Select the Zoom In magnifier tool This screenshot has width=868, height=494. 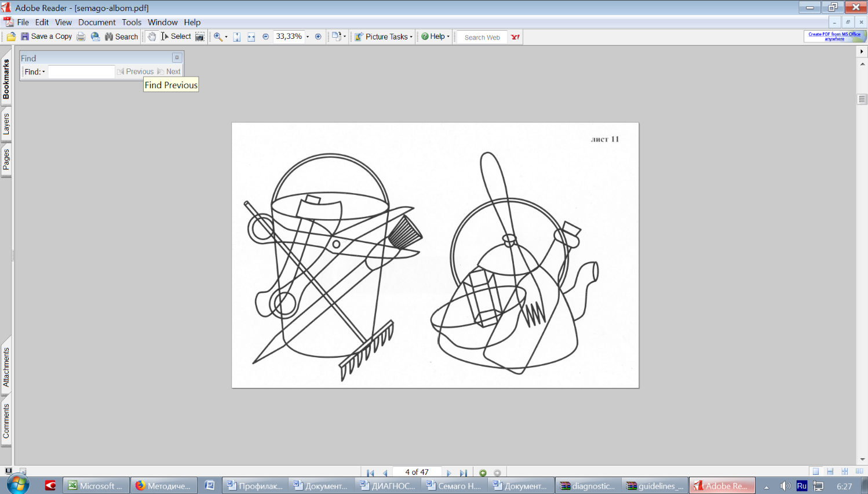click(218, 37)
